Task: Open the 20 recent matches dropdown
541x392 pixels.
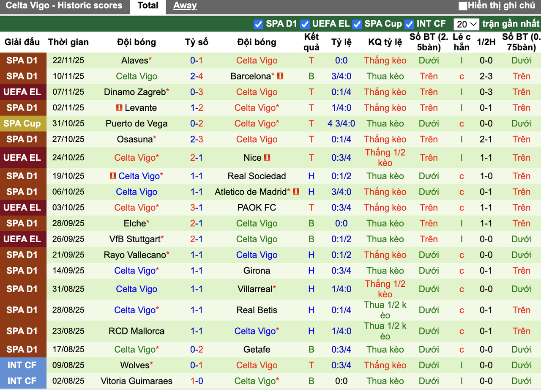Action: coord(466,24)
